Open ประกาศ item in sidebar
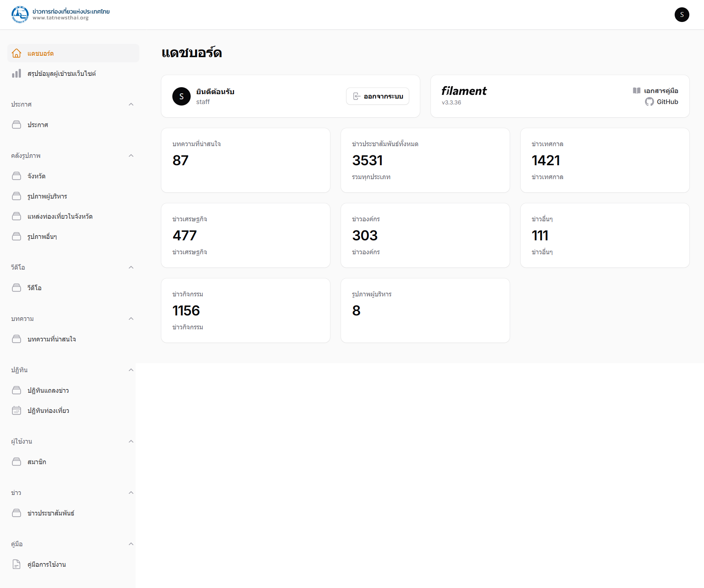The image size is (704, 588). (x=73, y=125)
